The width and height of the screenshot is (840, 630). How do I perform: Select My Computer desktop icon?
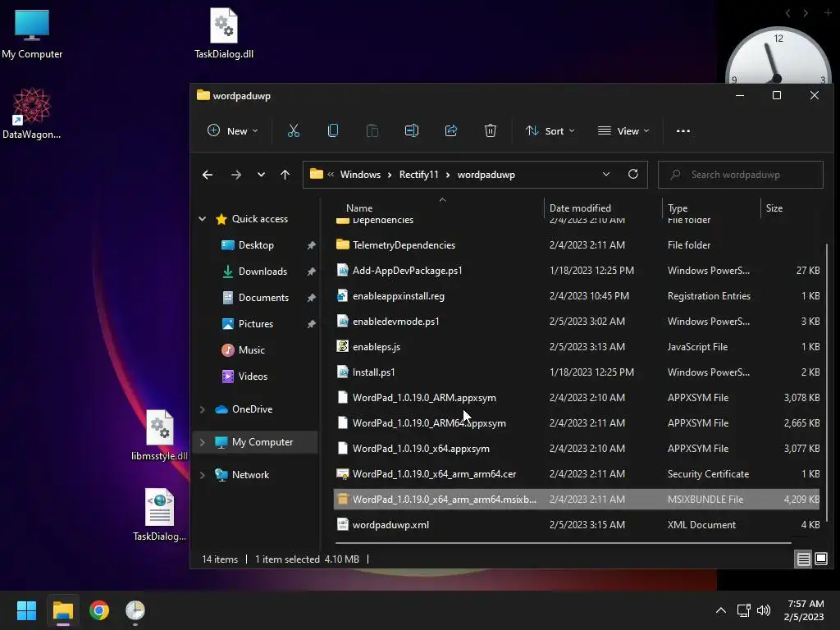[32, 34]
